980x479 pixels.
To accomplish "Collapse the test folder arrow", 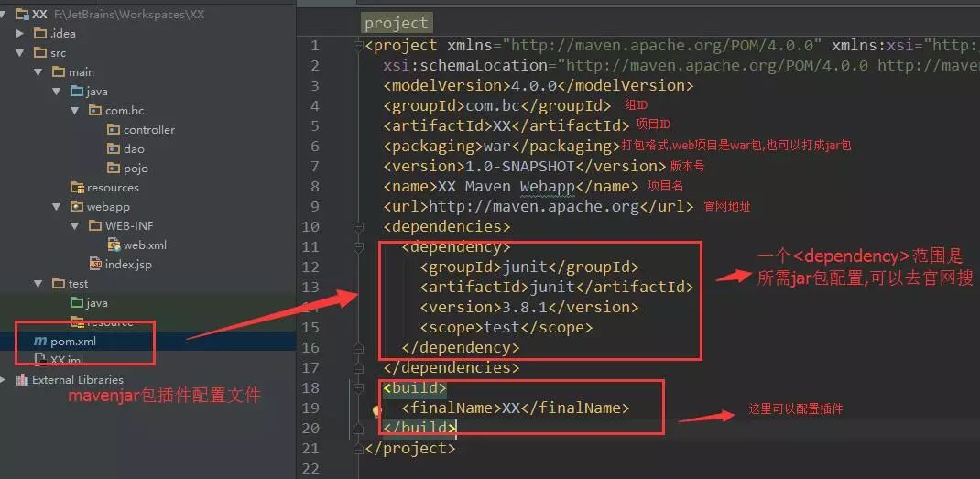I will click(38, 284).
